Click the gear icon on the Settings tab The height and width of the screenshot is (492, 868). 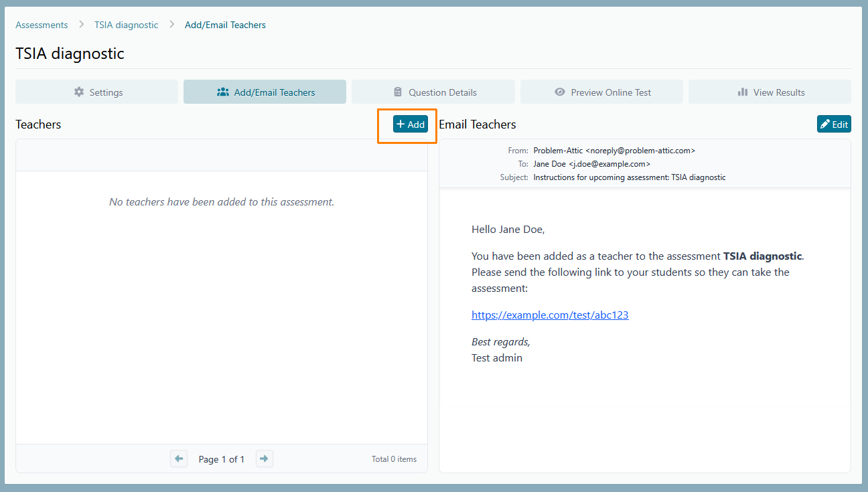(x=79, y=92)
